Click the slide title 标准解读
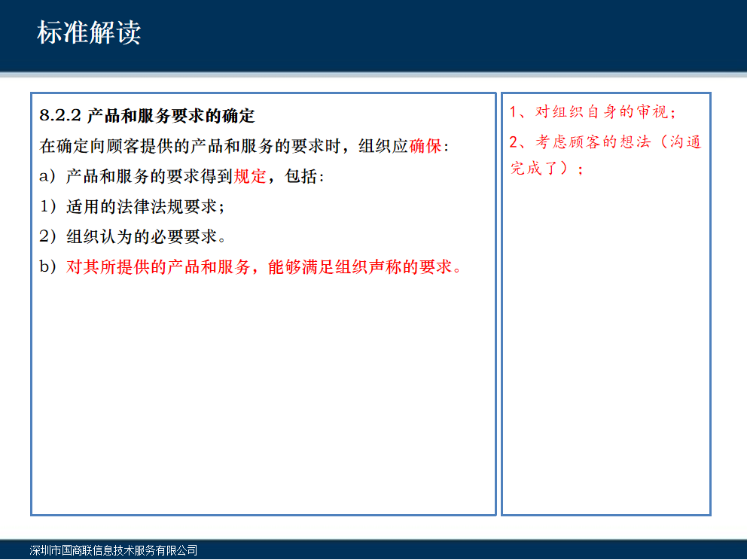The height and width of the screenshot is (560, 747). pos(89,32)
